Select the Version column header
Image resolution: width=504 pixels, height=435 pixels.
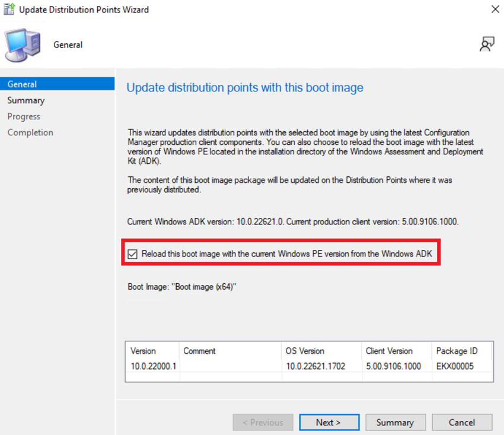coord(142,351)
